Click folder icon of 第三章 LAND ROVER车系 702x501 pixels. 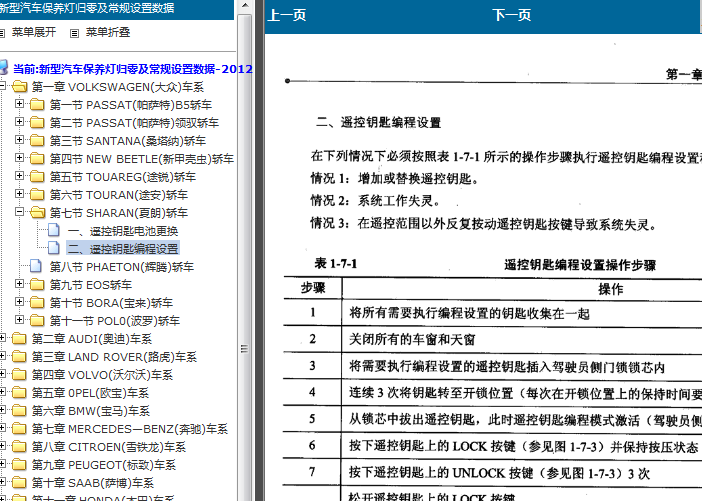pos(19,356)
